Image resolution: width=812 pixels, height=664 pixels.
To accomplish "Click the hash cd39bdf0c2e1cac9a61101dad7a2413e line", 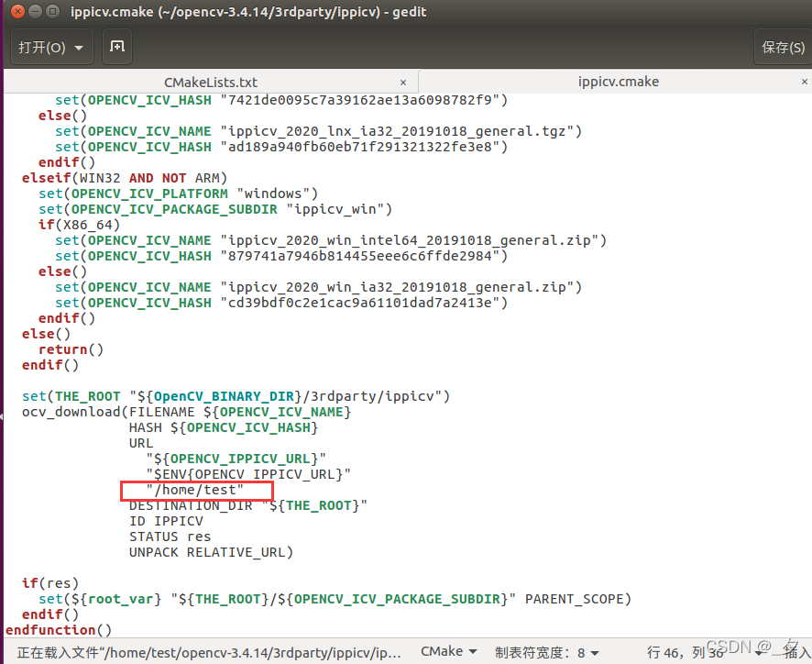I will pos(281,303).
